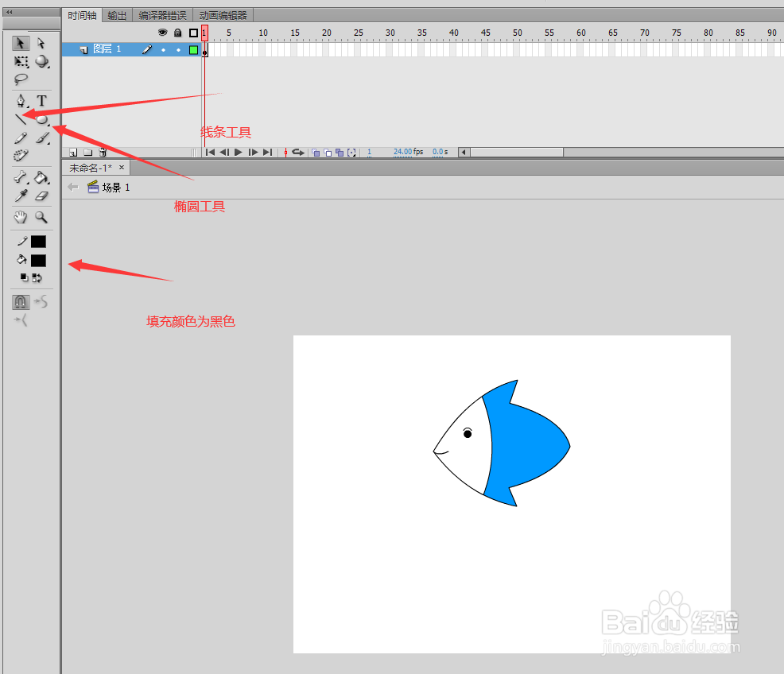Select the Eraser tool
This screenshot has height=674, width=784.
pyautogui.click(x=42, y=196)
